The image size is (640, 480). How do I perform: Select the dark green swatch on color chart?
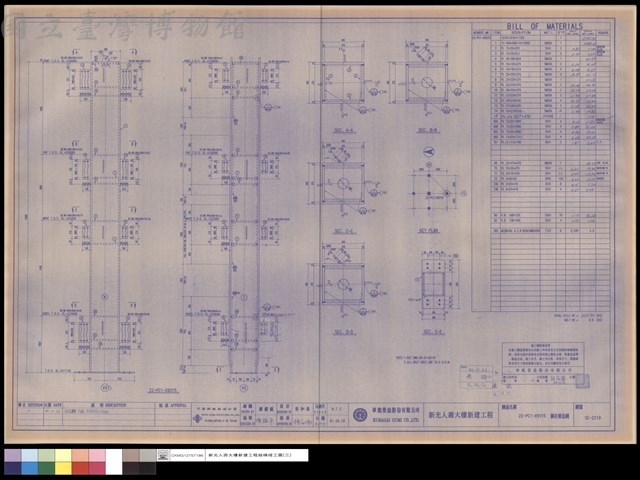46,468
